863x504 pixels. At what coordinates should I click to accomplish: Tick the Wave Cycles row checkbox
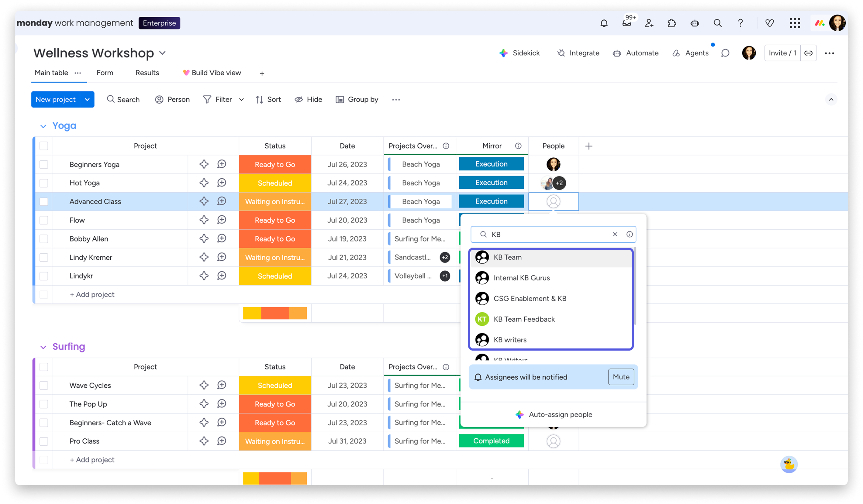[44, 385]
